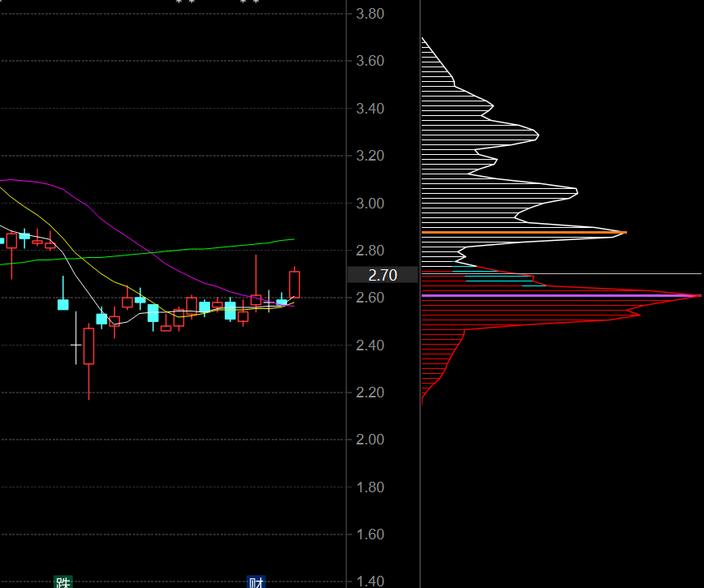This screenshot has width=704, height=588.
Task: Select the rightmost red candlestick
Action: (294, 285)
